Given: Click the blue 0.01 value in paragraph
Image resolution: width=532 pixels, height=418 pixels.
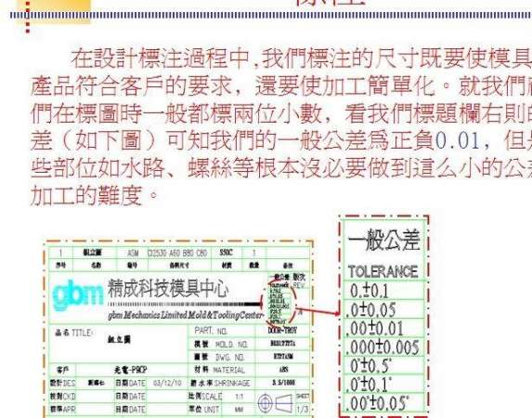Looking at the screenshot, I should coord(457,140).
